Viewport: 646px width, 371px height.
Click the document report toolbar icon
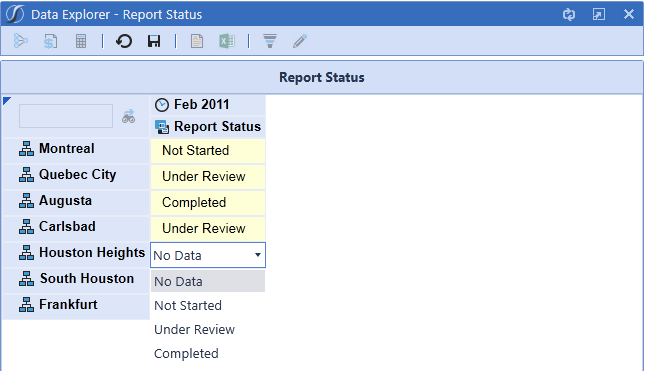(x=197, y=41)
